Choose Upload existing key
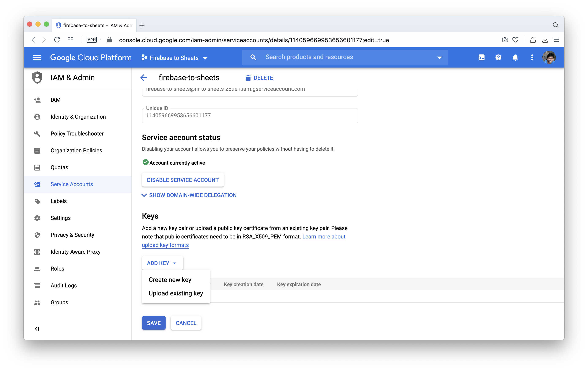The image size is (588, 371). [x=176, y=293]
